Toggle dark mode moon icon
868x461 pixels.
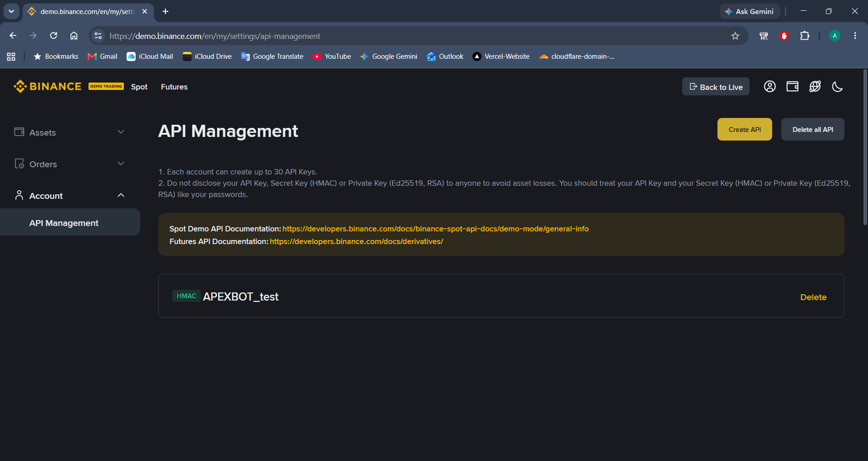click(x=838, y=86)
